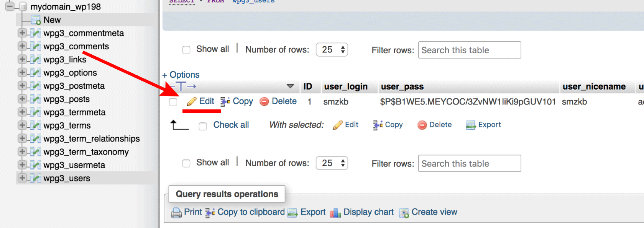The image size is (644, 228).
Task: Open the wpg3_term_relationships table
Action: (92, 138)
